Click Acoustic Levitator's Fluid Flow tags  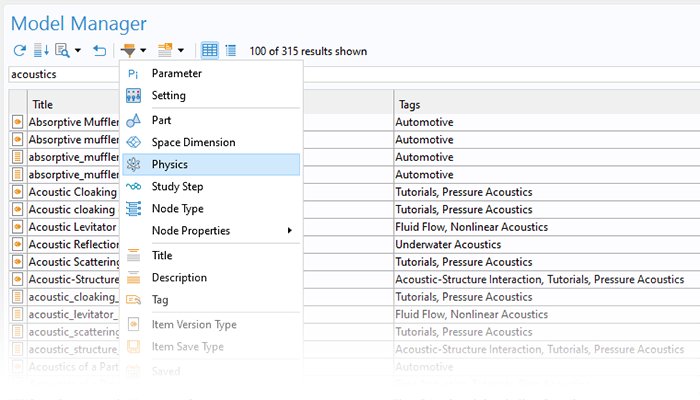coord(471,227)
